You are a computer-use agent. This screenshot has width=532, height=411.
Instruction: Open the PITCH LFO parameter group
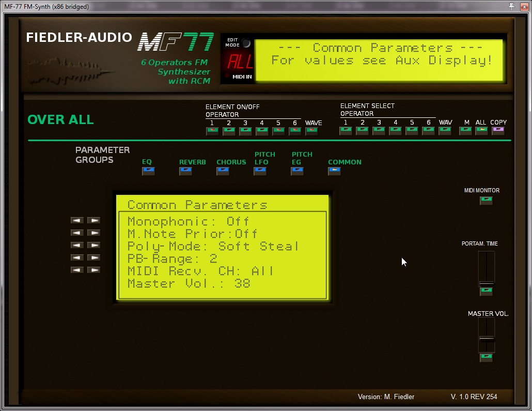(x=260, y=171)
